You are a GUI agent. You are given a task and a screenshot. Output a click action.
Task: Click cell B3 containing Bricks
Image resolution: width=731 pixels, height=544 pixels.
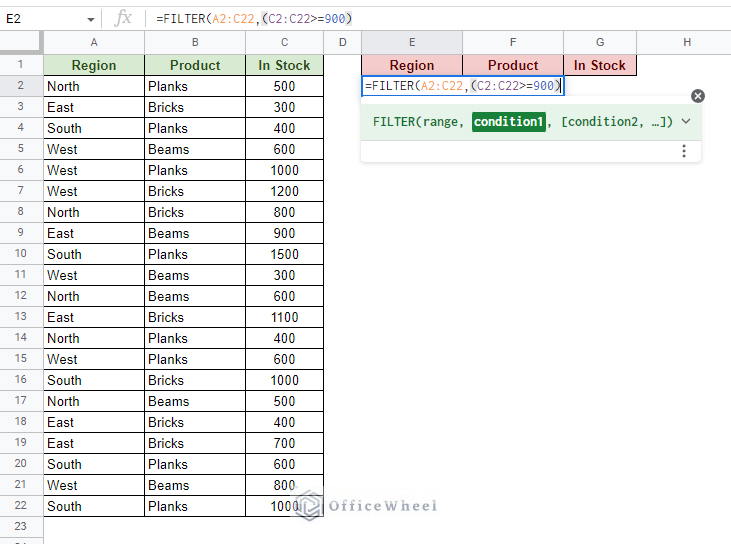click(195, 107)
